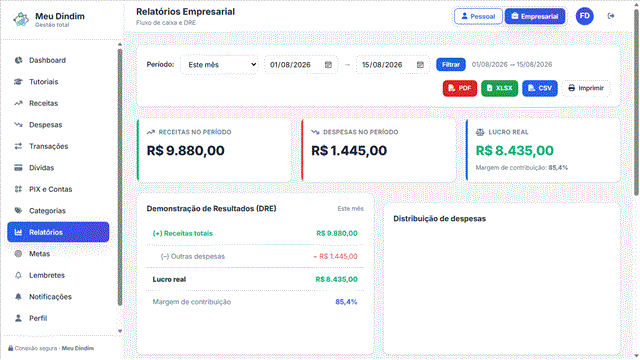Click the end date field 15/08/2026
Image resolution: width=640 pixels, height=360 pixels.
pyautogui.click(x=393, y=65)
